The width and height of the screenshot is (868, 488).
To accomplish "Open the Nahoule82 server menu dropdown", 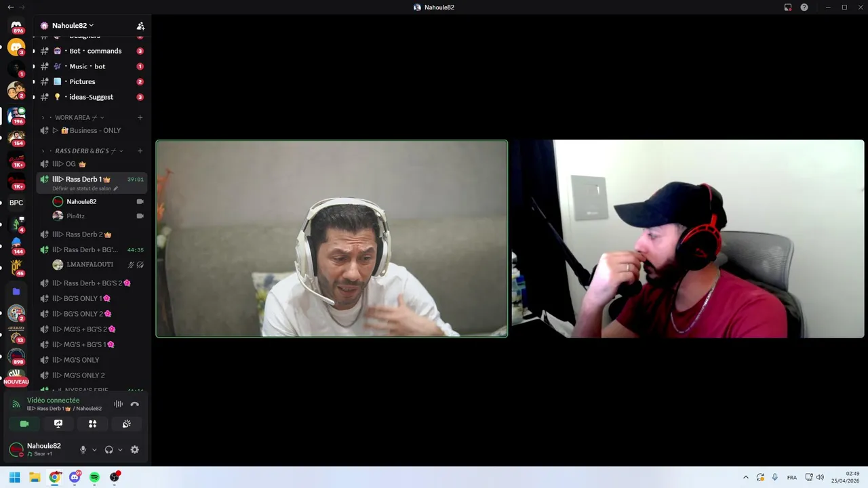I will (x=73, y=26).
